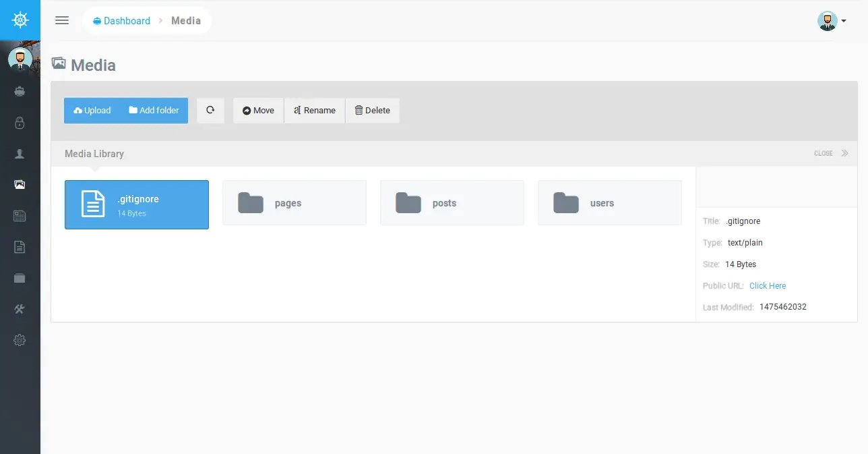This screenshot has height=454, width=868.
Task: Open user avatar dropdown at top right
Action: (831, 21)
